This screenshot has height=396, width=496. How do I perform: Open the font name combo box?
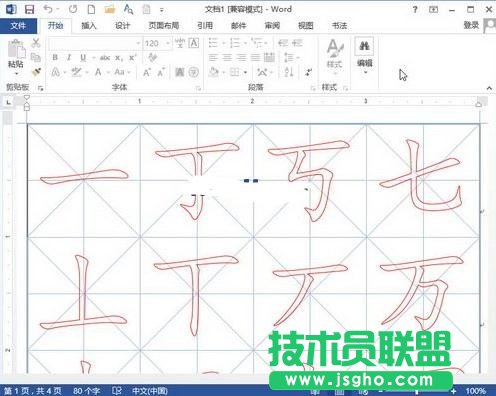(x=95, y=43)
